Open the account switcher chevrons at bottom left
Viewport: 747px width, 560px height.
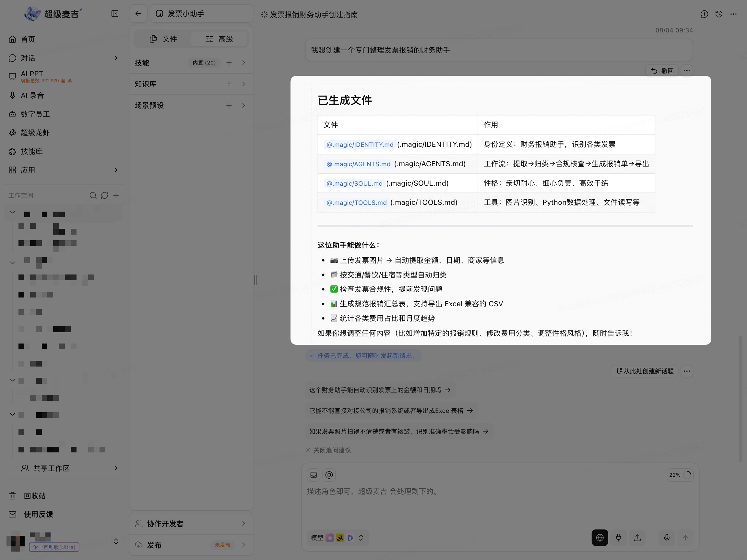(116, 541)
